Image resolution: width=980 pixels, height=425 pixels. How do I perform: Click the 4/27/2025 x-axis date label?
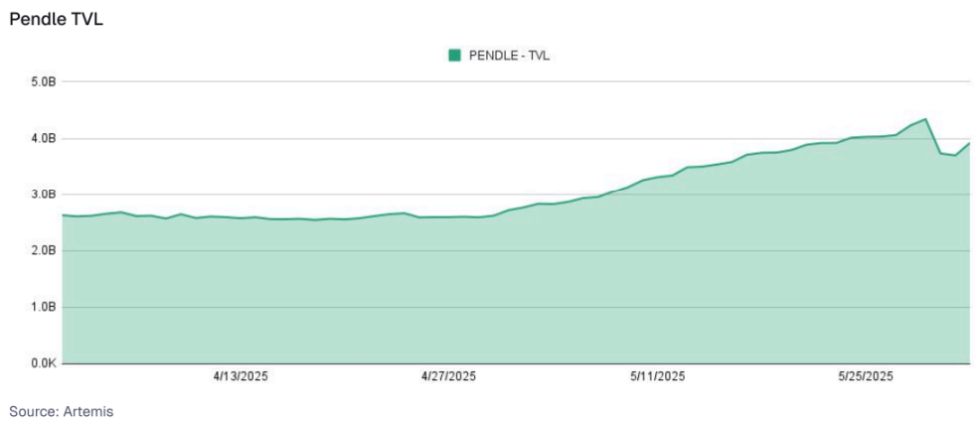click(449, 376)
